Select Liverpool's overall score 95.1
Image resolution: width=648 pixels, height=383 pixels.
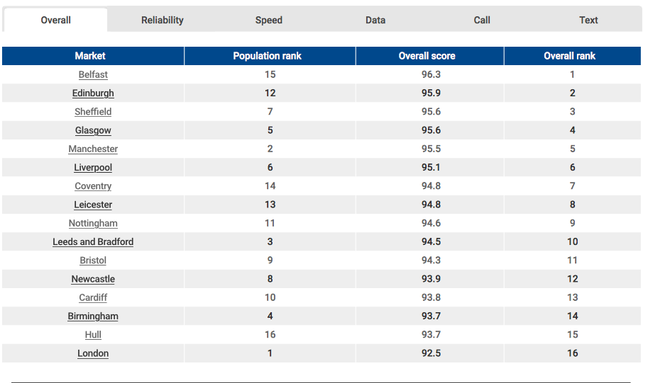pos(431,167)
